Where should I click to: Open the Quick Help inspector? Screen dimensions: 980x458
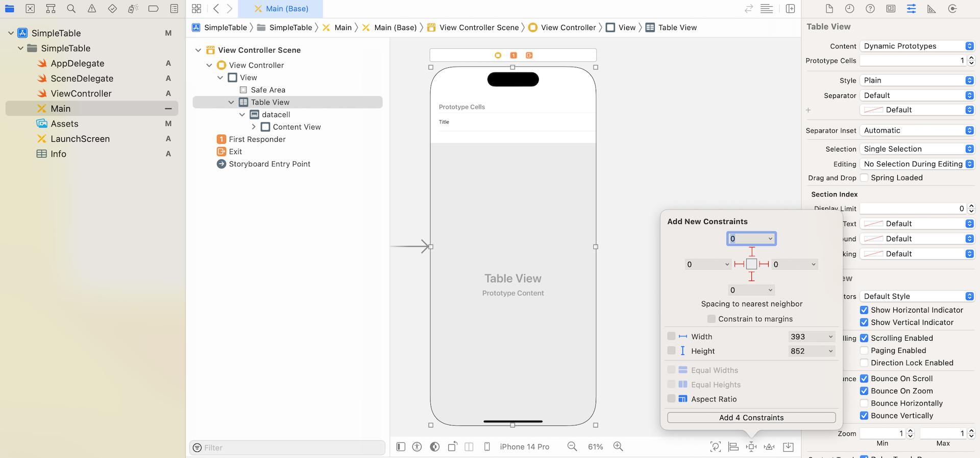click(x=870, y=9)
